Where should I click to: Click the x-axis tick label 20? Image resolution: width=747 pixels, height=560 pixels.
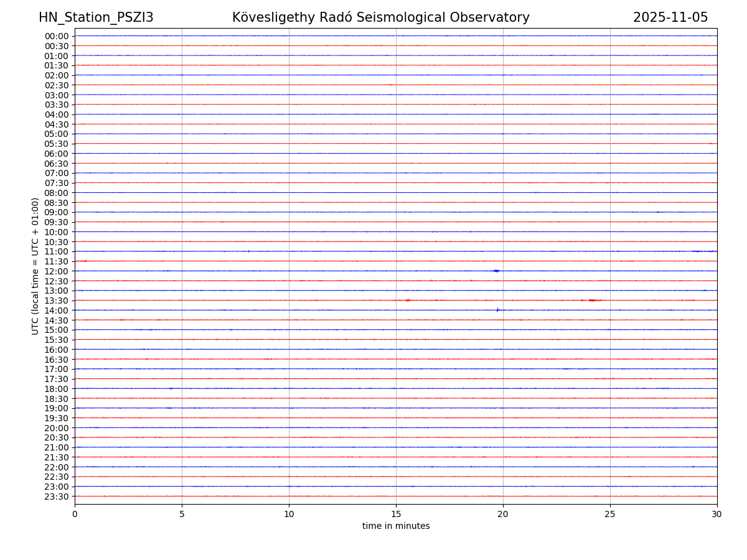click(503, 514)
